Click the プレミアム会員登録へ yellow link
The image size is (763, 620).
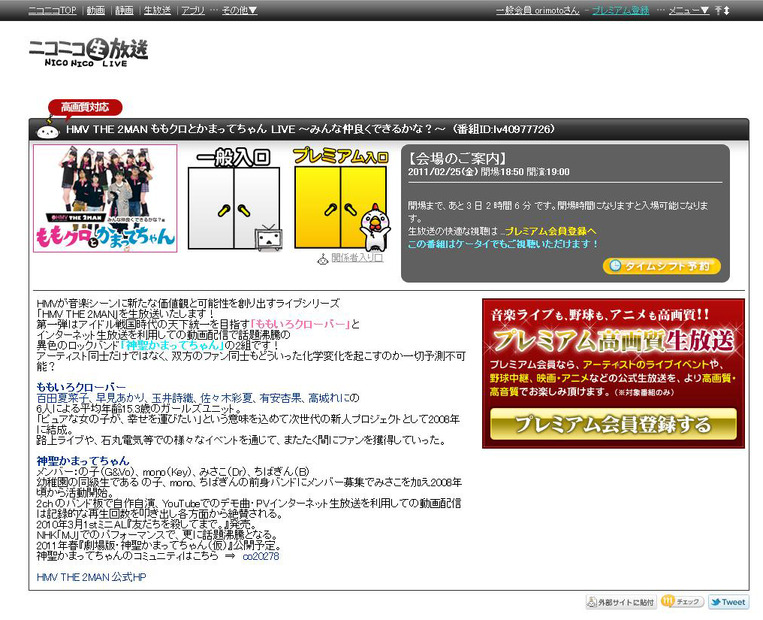550,231
